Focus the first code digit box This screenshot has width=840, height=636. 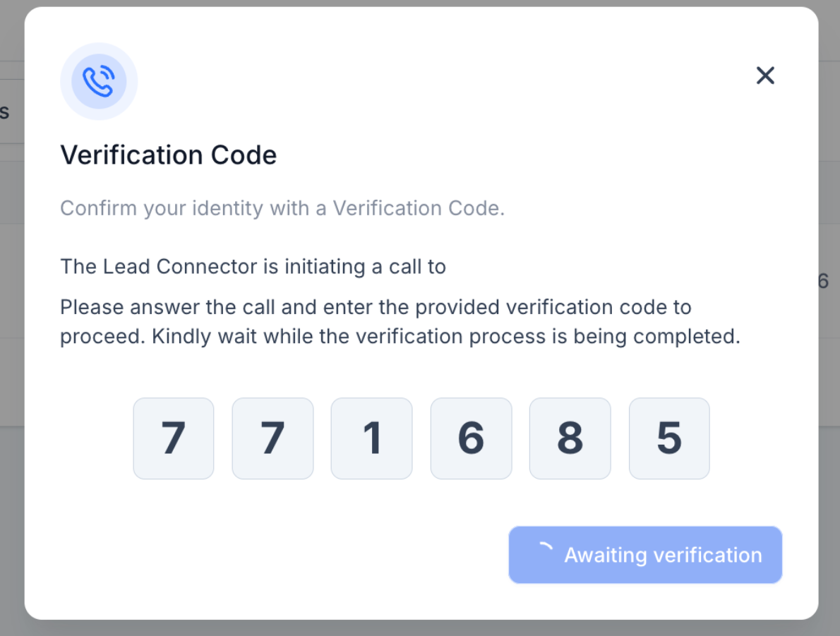[174, 438]
